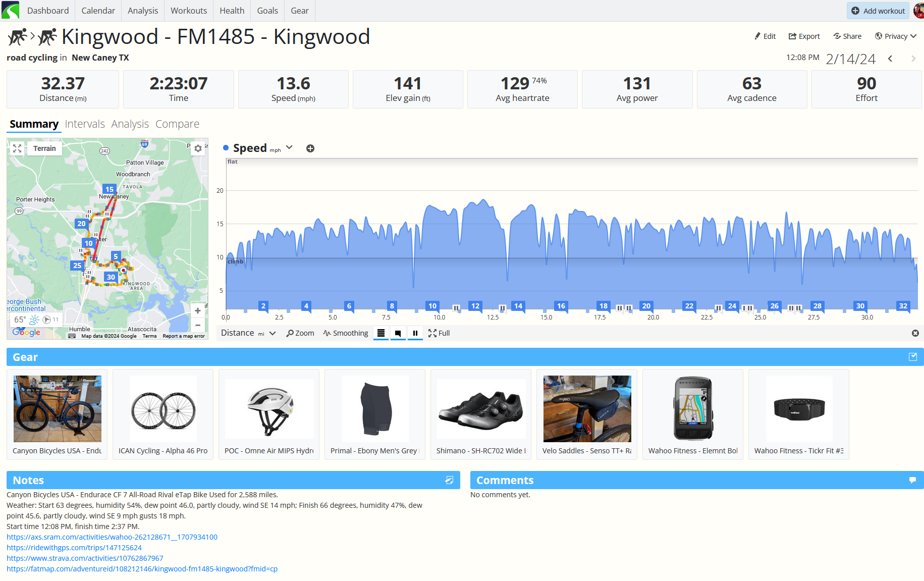Screen dimensions: 924x581
Task: Click the mile 25 marker on map
Action: point(77,266)
